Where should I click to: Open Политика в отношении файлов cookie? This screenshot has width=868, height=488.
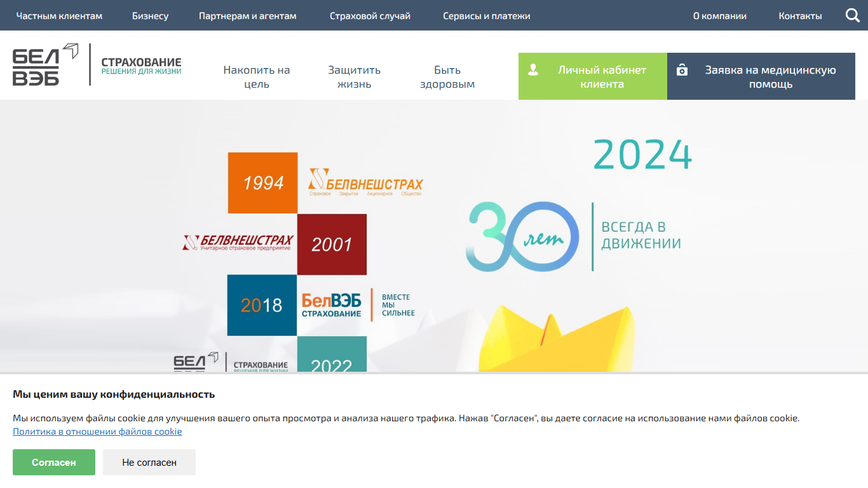(97, 431)
